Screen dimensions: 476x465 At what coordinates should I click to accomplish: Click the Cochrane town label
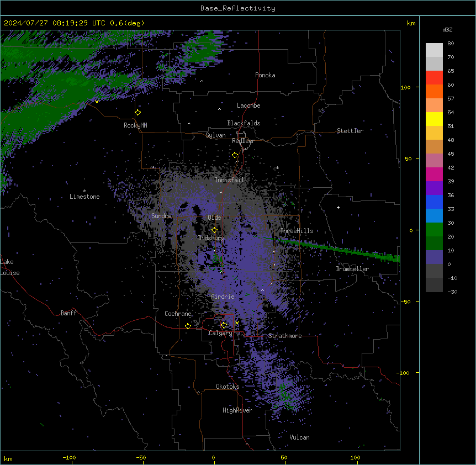tap(178, 314)
